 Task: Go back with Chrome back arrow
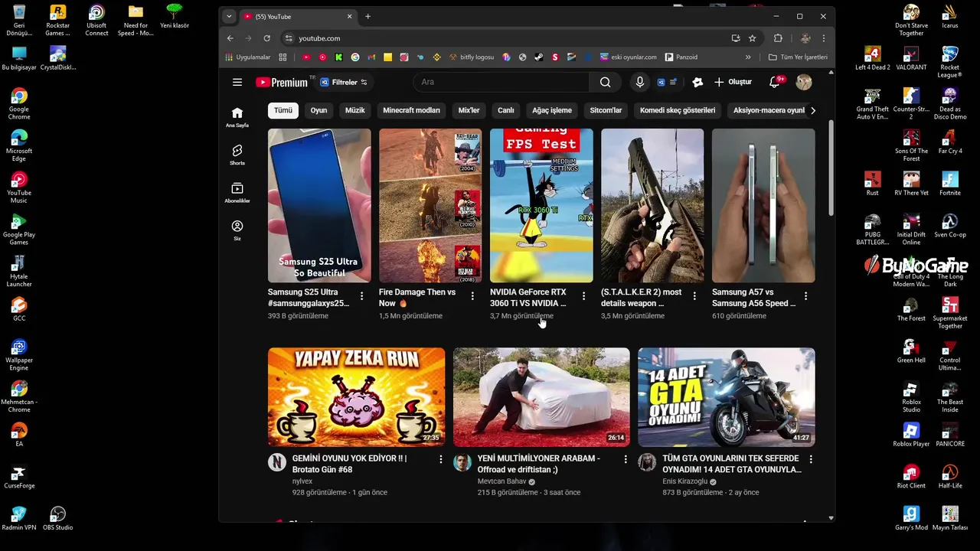pyautogui.click(x=230, y=38)
